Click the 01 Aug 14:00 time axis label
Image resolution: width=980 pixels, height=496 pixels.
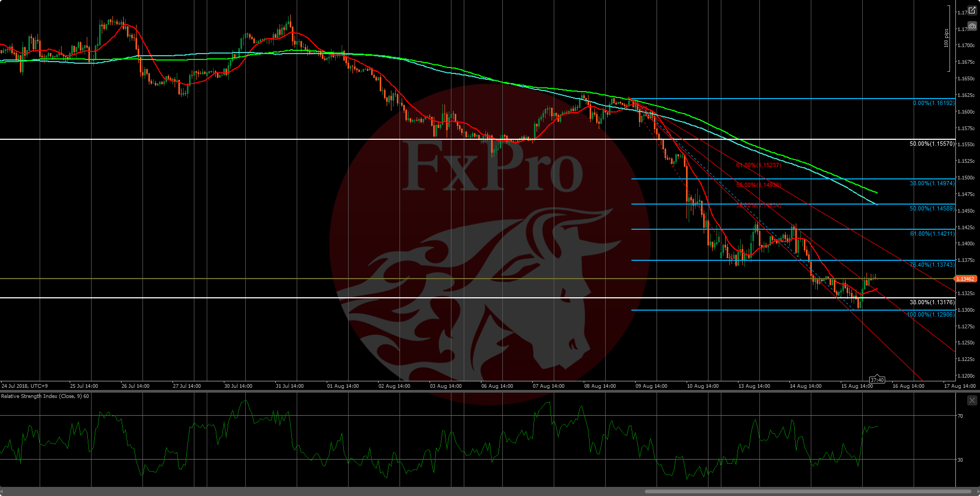point(343,386)
